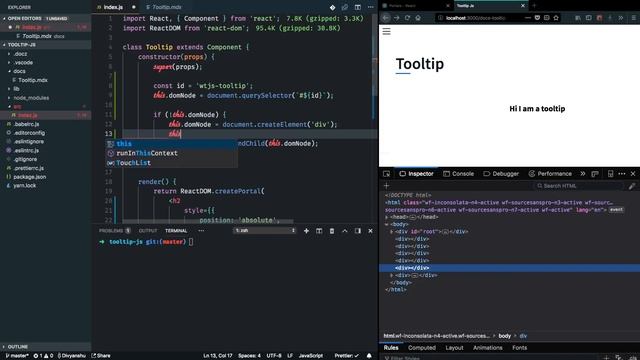Click the Search HTML input field
640x360 pixels.
(x=579, y=186)
